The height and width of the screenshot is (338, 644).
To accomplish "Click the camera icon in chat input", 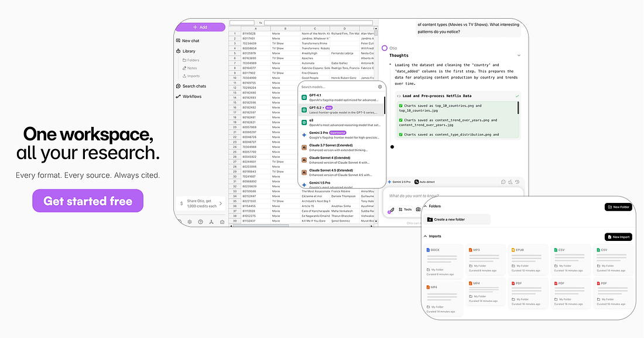I will tap(418, 209).
